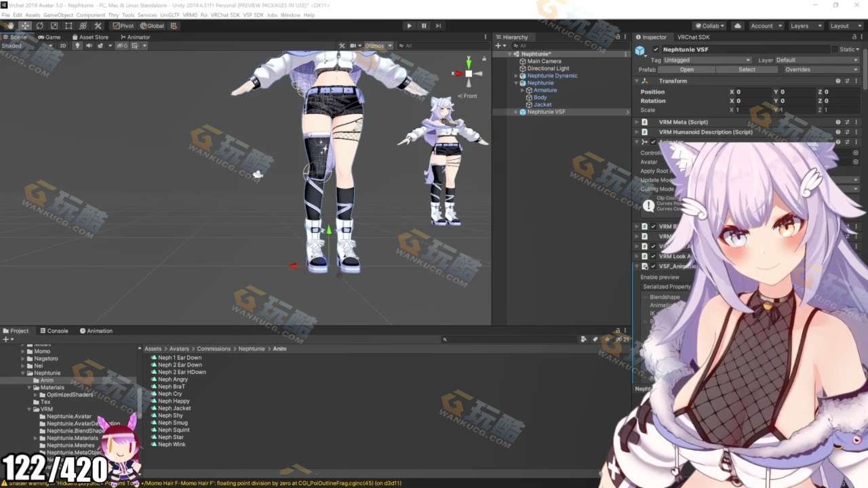The width and height of the screenshot is (868, 488).
Task: Open the component editor tools wrench icon in the Scene view
Action: (x=342, y=45)
